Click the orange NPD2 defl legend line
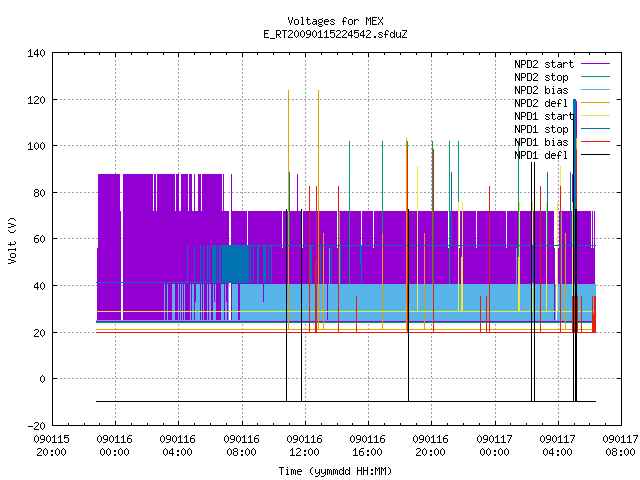This screenshot has width=640, height=480. coord(595,103)
